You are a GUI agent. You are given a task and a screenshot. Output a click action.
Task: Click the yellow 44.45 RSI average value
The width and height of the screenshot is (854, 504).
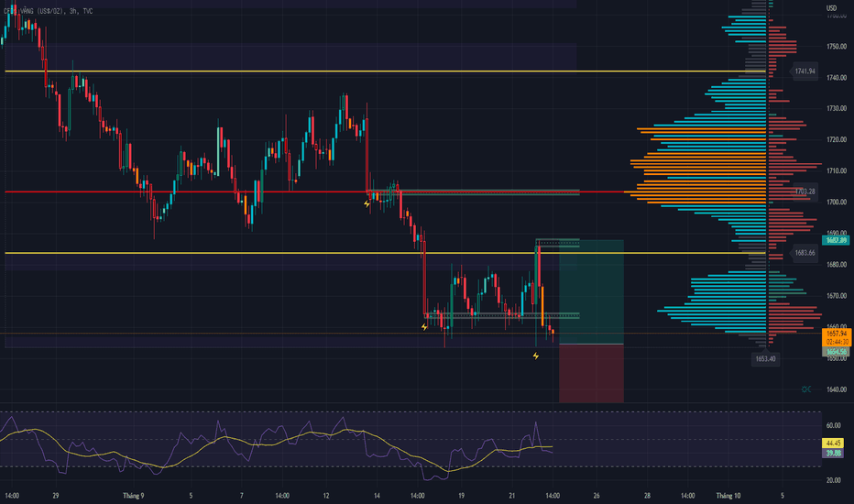point(833,443)
